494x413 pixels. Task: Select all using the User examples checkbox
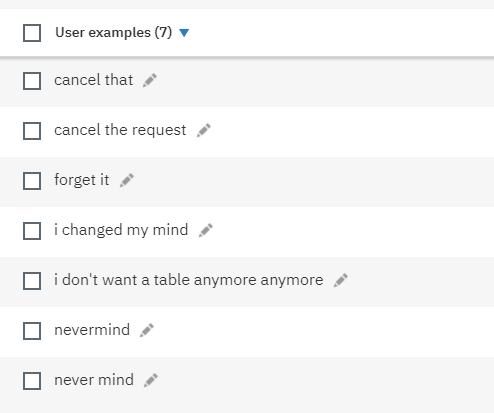coord(32,33)
